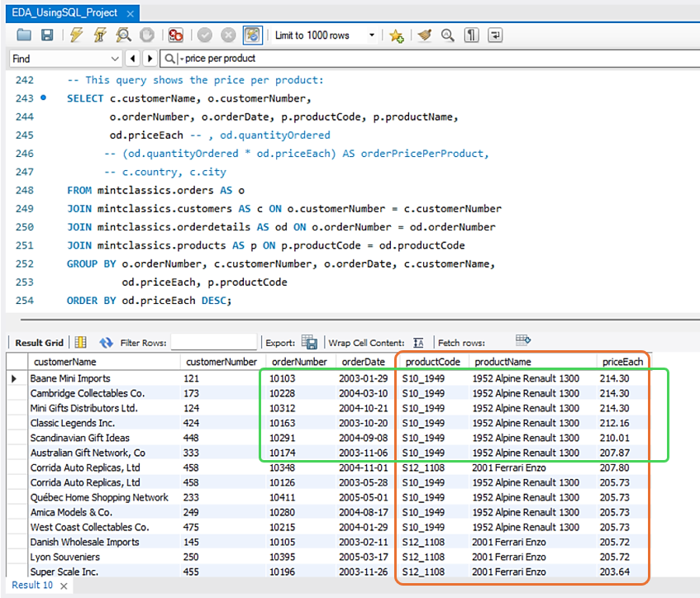700x598 pixels.
Task: Toggle invisible characters pilcrow icon
Action: (471, 35)
